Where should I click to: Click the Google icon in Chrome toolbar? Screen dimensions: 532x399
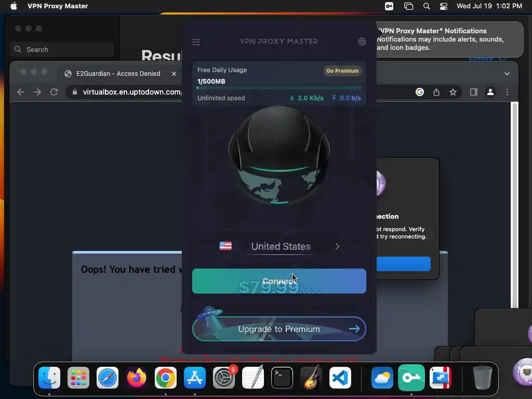click(x=420, y=92)
